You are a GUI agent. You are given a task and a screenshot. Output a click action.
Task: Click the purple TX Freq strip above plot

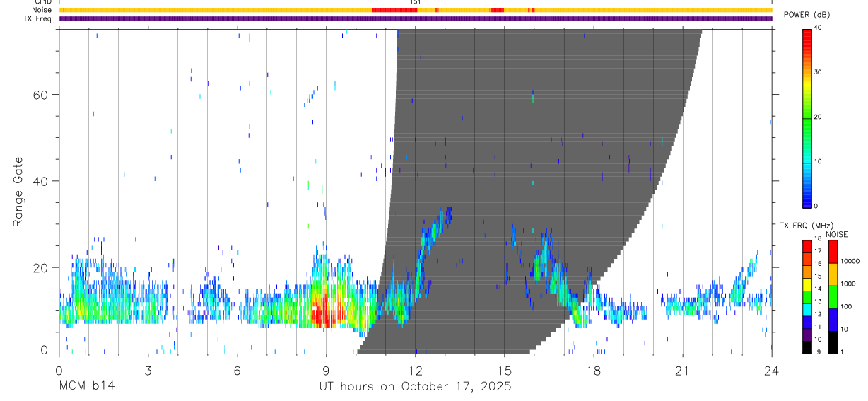tap(416, 18)
